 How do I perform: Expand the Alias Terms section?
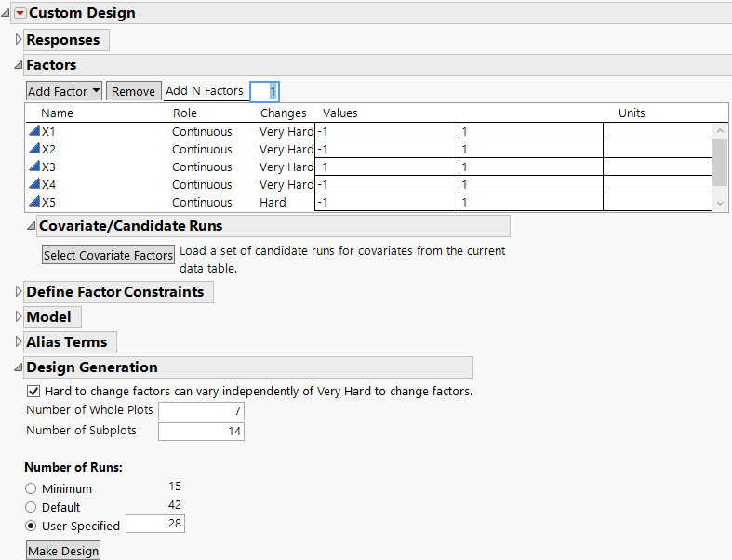click(x=19, y=342)
